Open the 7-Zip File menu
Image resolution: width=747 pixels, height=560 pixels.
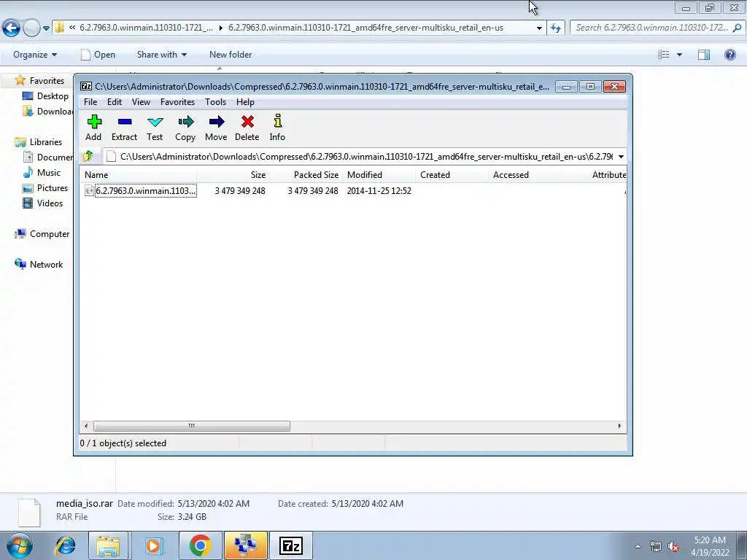(90, 102)
